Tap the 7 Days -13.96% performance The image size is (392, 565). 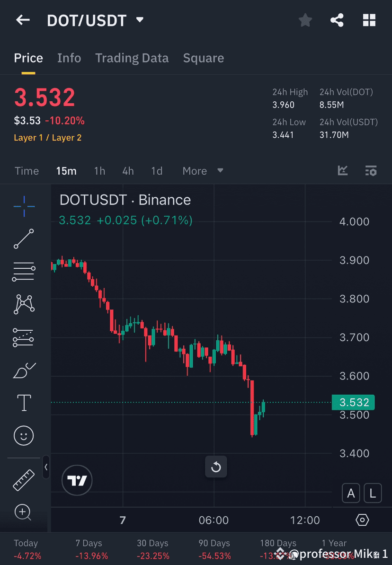point(91,549)
